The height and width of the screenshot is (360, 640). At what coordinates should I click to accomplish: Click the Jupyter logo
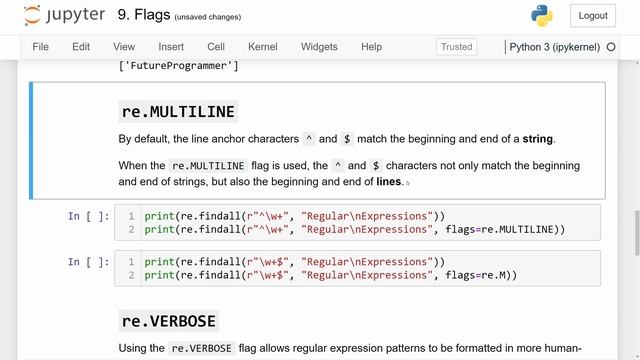pyautogui.click(x=64, y=15)
